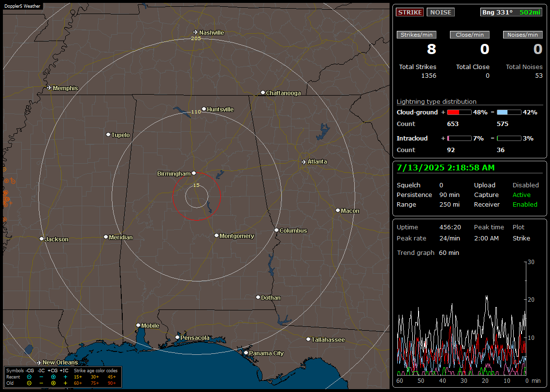The image size is (550, 392).
Task: Click the Old +CG symbol in the legend
Action: tap(53, 383)
